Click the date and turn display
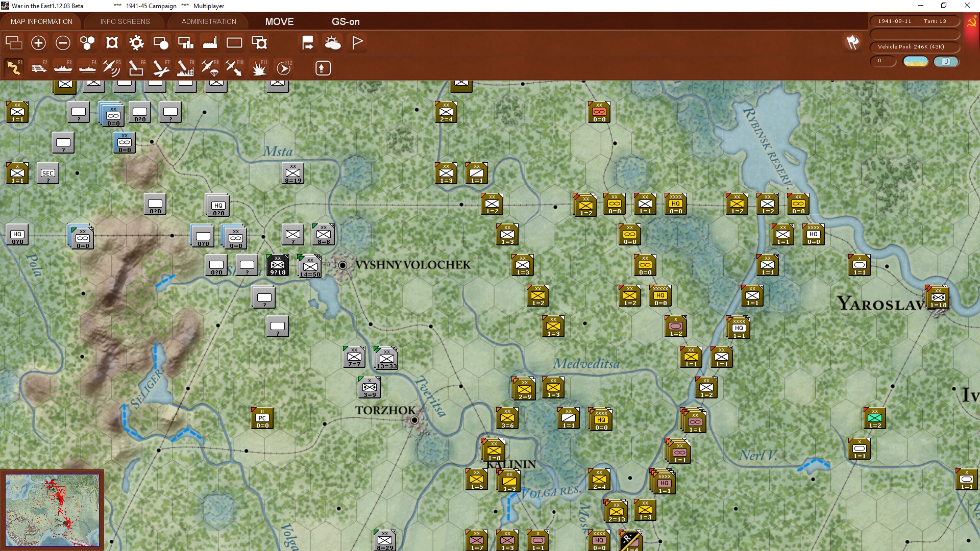This screenshot has height=551, width=980. (914, 21)
